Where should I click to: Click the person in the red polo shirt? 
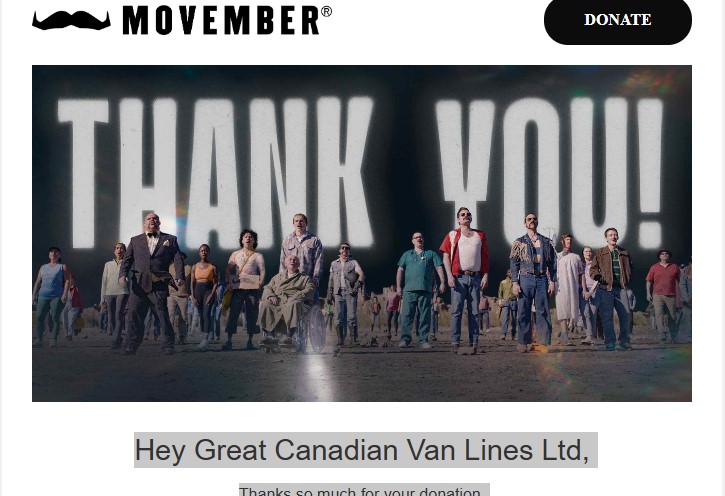pyautogui.click(x=663, y=296)
